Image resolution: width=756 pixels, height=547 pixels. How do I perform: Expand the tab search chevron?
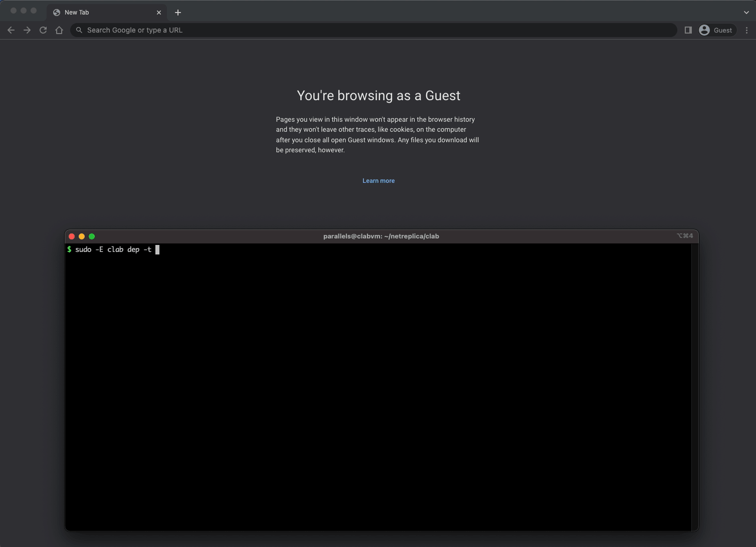[746, 13]
